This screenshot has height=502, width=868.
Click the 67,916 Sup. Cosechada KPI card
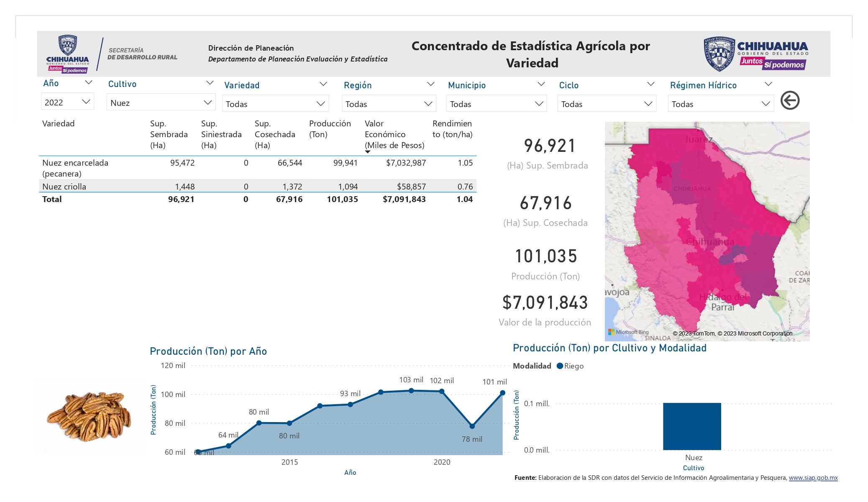545,210
